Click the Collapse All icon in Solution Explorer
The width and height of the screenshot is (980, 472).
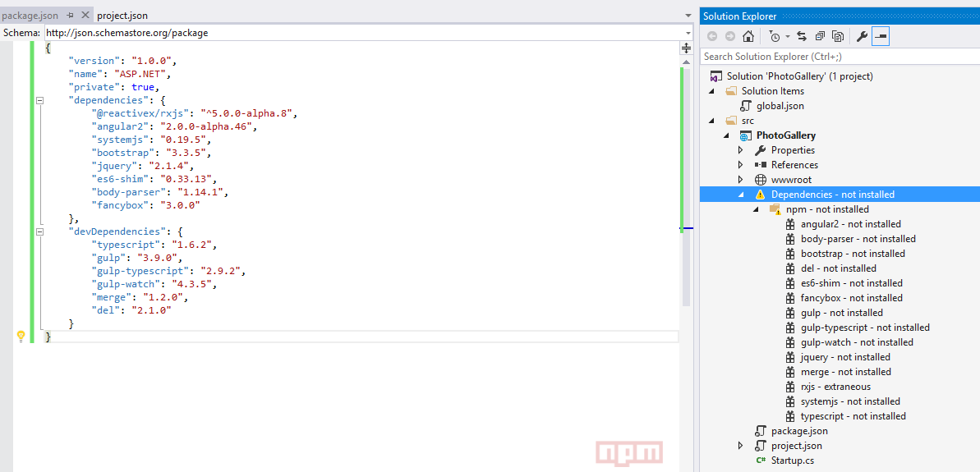[x=820, y=36]
